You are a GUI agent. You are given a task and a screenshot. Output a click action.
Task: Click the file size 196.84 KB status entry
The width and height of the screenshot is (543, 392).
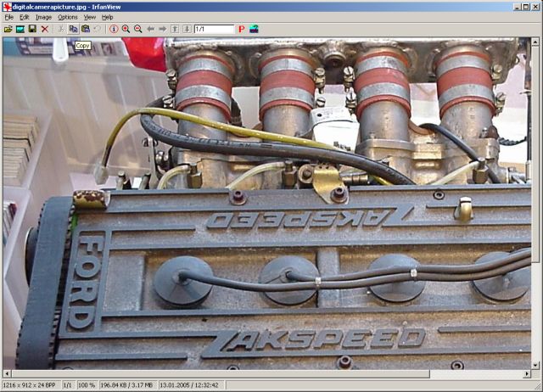click(x=126, y=385)
